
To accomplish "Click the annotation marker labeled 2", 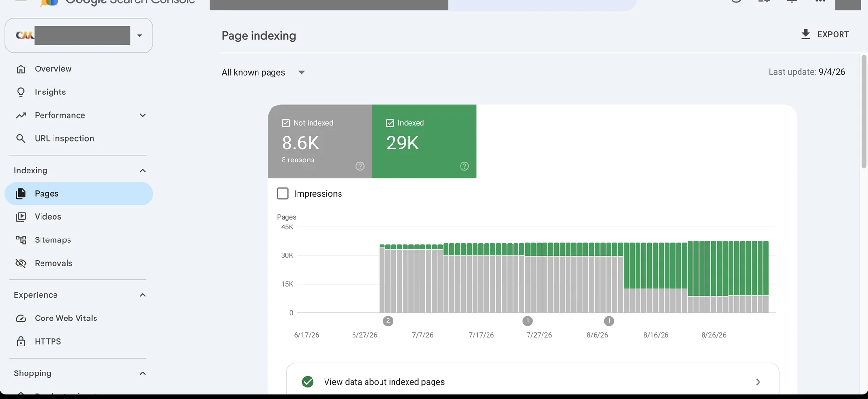I will pos(388,321).
